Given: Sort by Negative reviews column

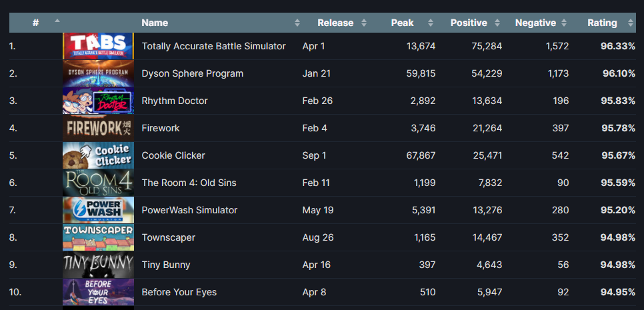Looking at the screenshot, I should coord(535,23).
